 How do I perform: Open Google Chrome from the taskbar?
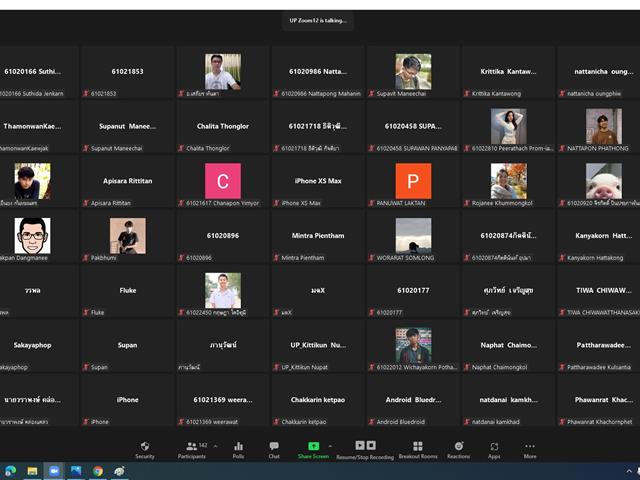point(98,471)
